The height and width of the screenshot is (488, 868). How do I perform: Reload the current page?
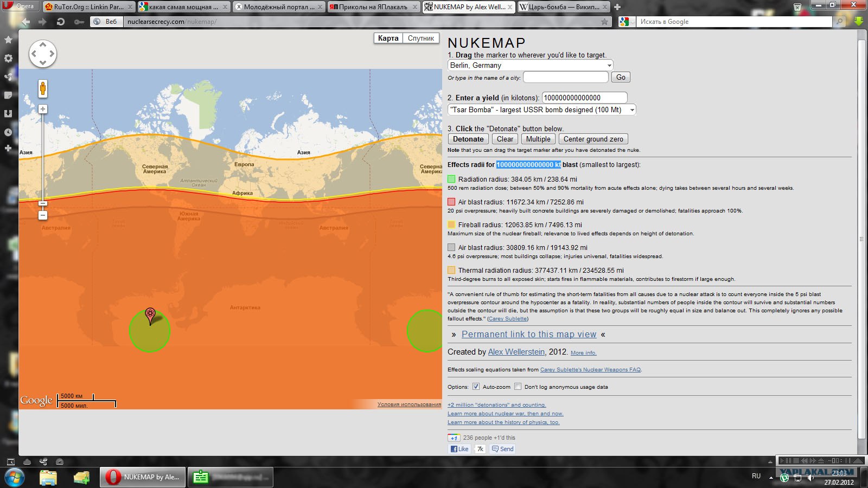(61, 22)
